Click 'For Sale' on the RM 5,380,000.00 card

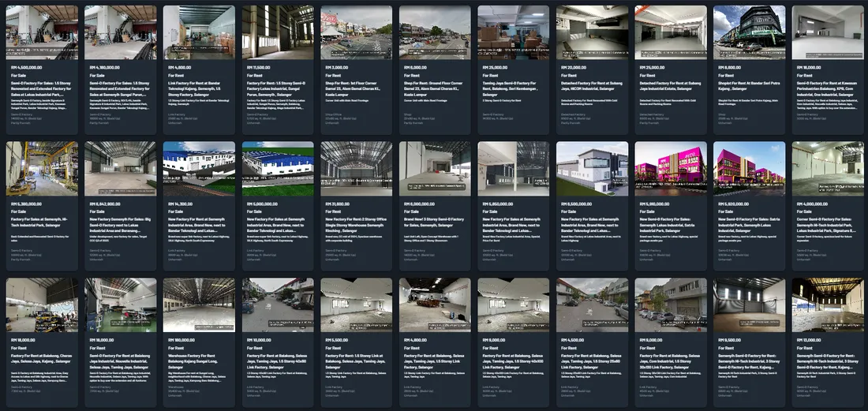tap(18, 211)
